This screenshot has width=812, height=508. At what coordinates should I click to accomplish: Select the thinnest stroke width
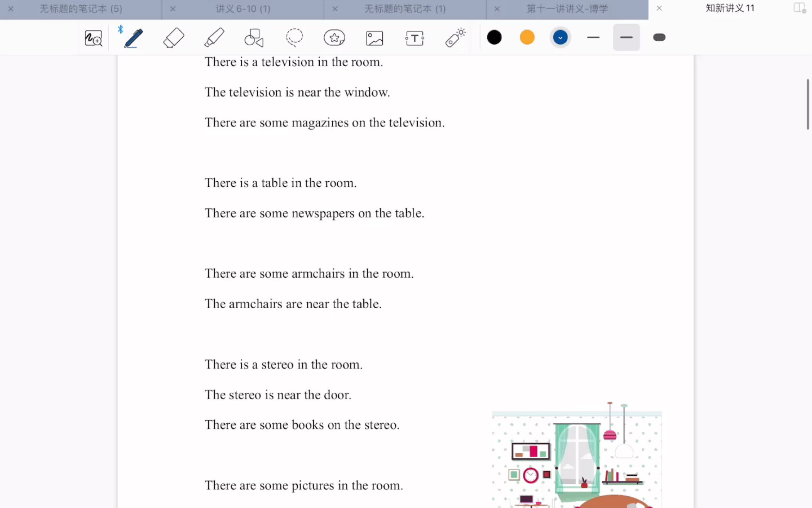pyautogui.click(x=593, y=37)
